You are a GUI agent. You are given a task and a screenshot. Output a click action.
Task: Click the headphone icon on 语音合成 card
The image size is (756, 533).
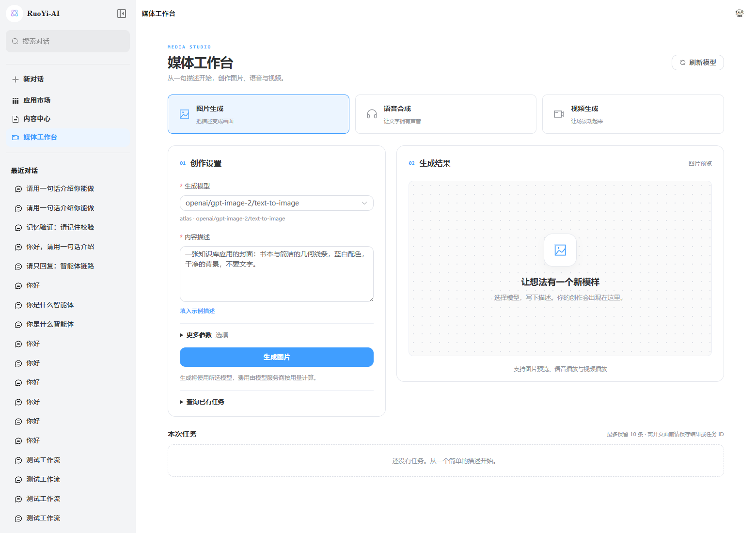pos(372,114)
